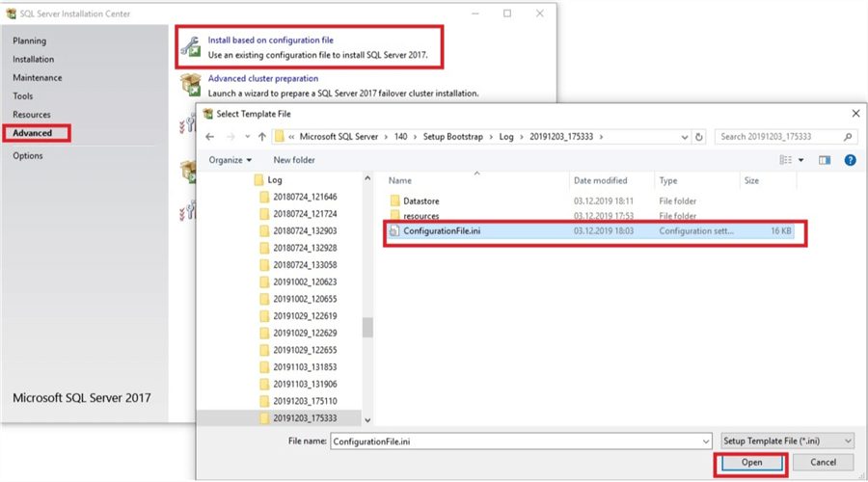Click the resources folder icon
Image resolution: width=868 pixels, height=482 pixels.
[x=394, y=215]
